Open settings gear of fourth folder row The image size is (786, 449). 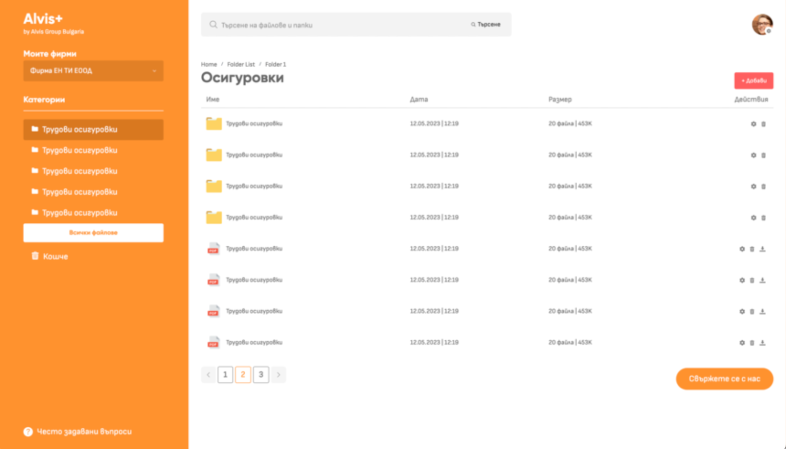coord(753,218)
